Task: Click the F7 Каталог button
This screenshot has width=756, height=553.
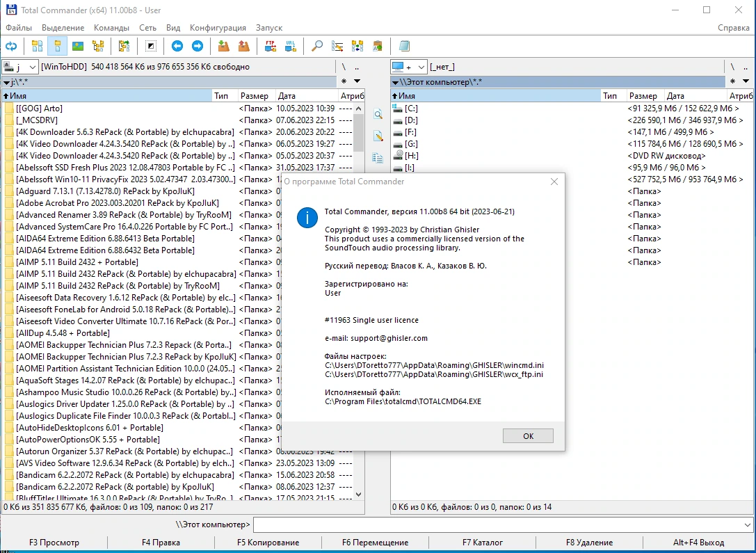Action: [x=483, y=543]
